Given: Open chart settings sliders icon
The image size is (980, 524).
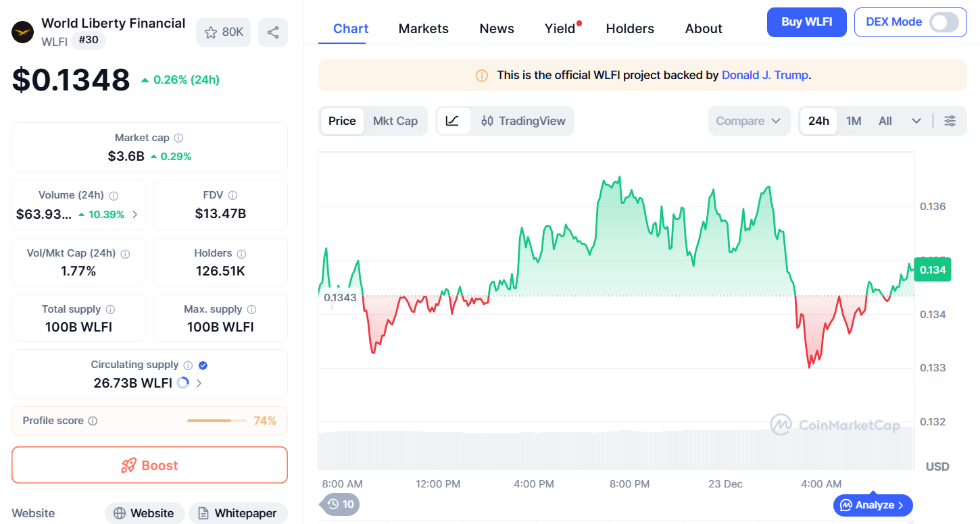Looking at the screenshot, I should tap(950, 121).
